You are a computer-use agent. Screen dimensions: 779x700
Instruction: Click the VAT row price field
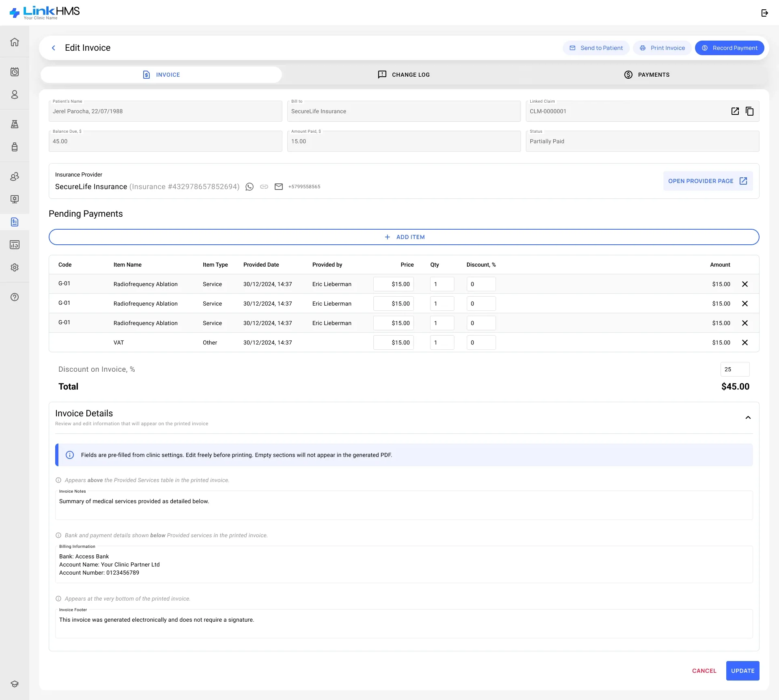pos(394,342)
